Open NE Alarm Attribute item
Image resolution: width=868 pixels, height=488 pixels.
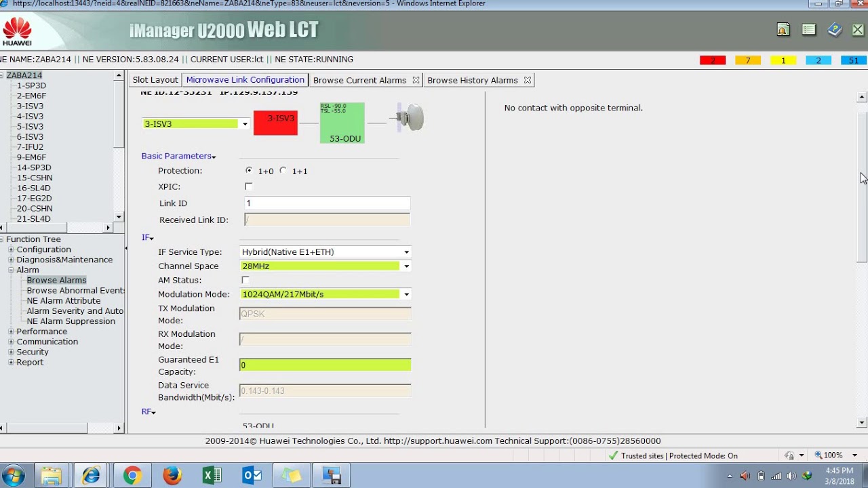coord(64,300)
